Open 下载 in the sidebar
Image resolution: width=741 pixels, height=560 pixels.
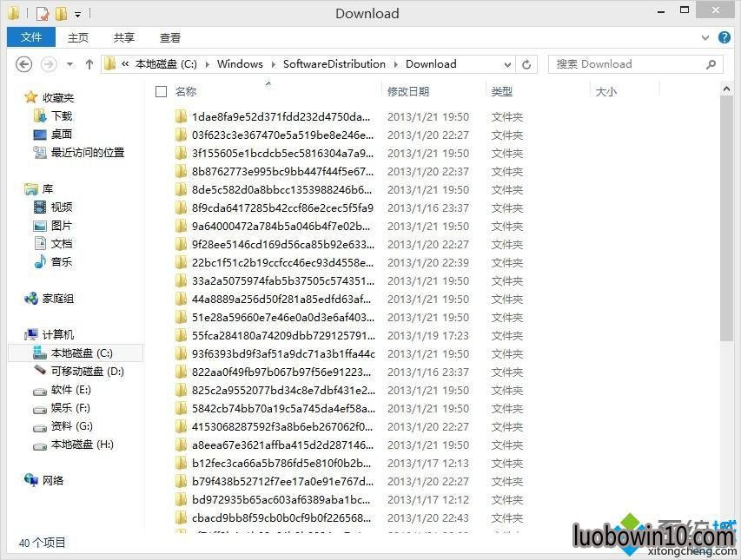coord(62,116)
